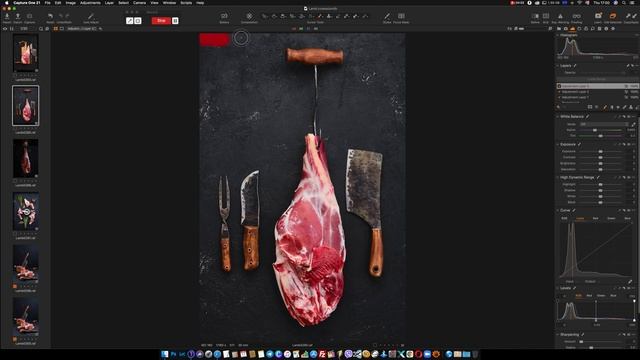Open the Library folder tool tab icon
The image size is (640, 360).
[559, 29]
